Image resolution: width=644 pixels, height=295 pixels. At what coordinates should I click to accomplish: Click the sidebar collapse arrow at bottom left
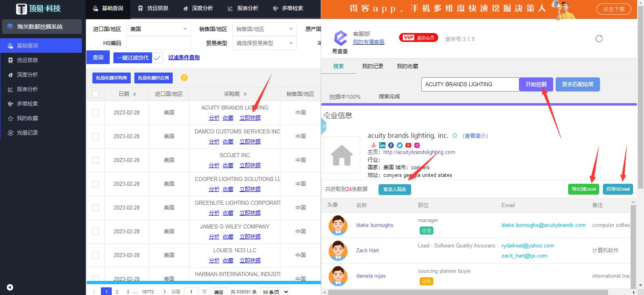click(10, 287)
